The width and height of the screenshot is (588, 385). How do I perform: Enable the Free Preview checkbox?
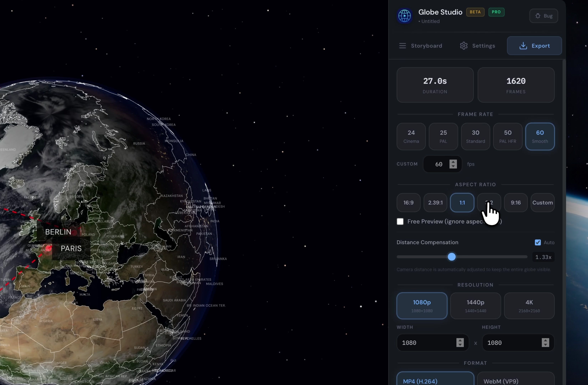(x=400, y=221)
